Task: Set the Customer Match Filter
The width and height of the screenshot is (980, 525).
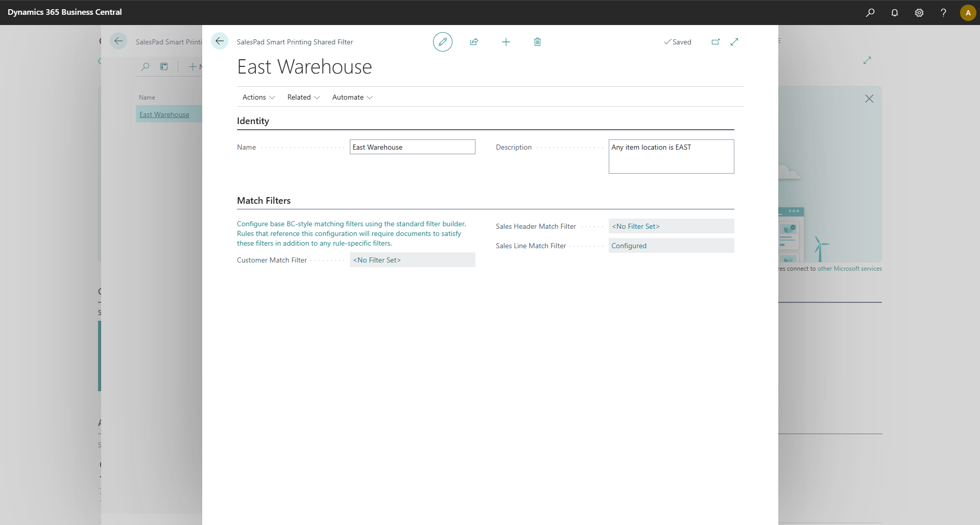Action: tap(413, 260)
